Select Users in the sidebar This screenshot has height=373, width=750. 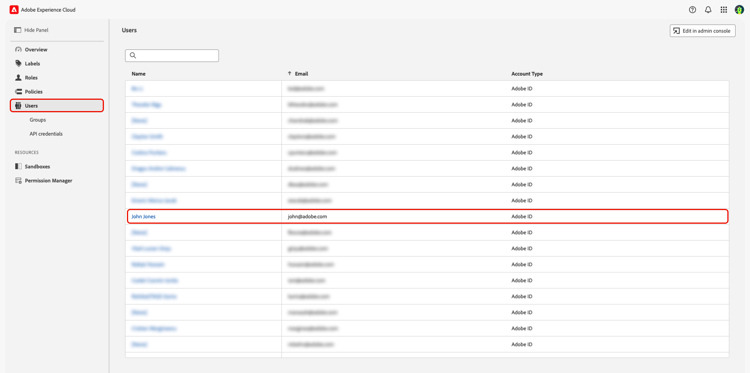click(x=57, y=106)
